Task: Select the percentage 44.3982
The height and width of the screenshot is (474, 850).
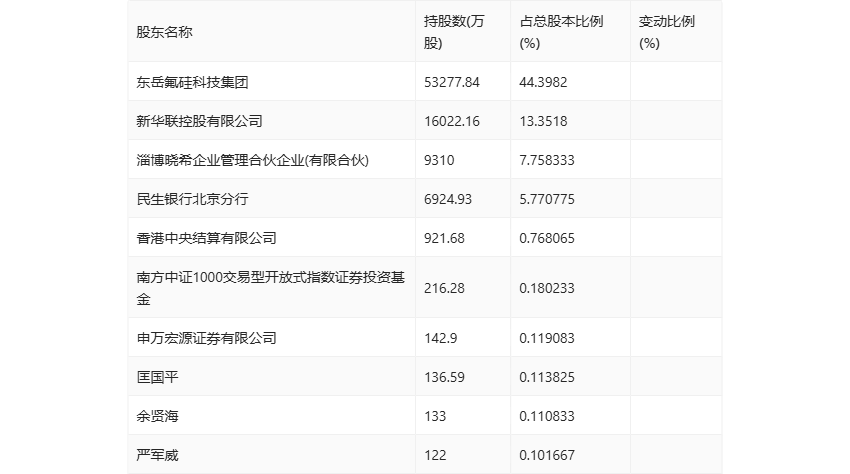Action: pyautogui.click(x=543, y=82)
